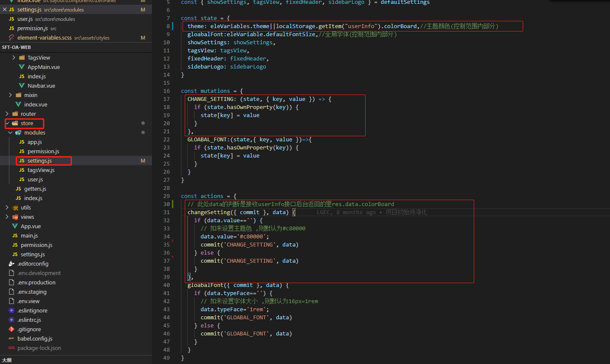The height and width of the screenshot is (364, 610).
Task: Click the Babel icon beside babel.config.js
Action: click(x=11, y=338)
